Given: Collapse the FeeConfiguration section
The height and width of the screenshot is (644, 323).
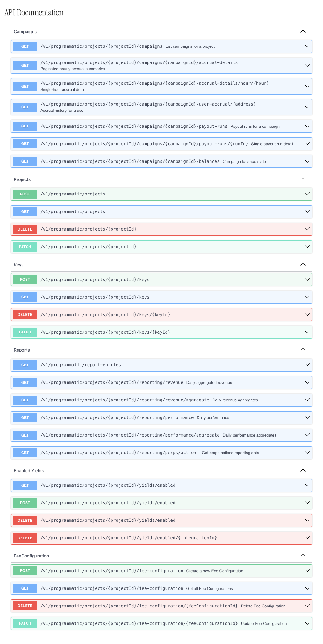Looking at the screenshot, I should click(303, 556).
